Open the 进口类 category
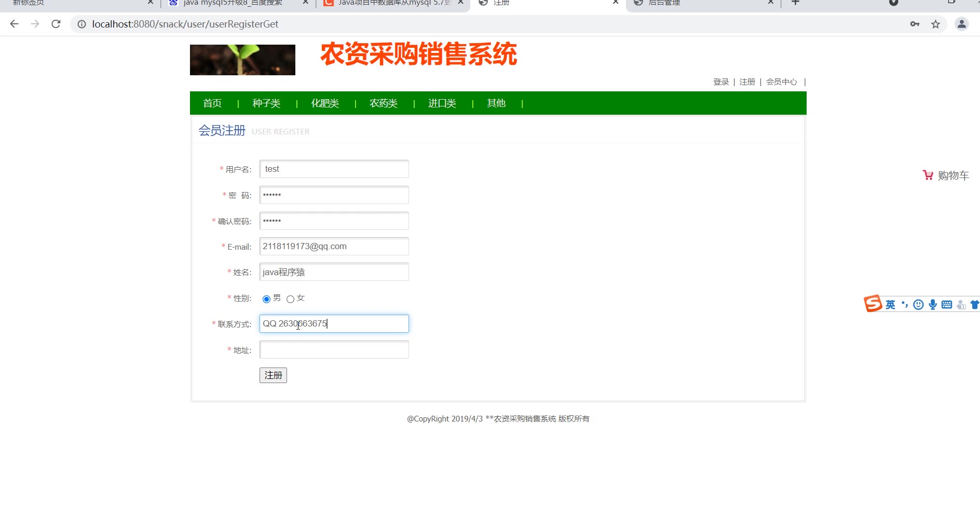980x517 pixels. click(442, 103)
